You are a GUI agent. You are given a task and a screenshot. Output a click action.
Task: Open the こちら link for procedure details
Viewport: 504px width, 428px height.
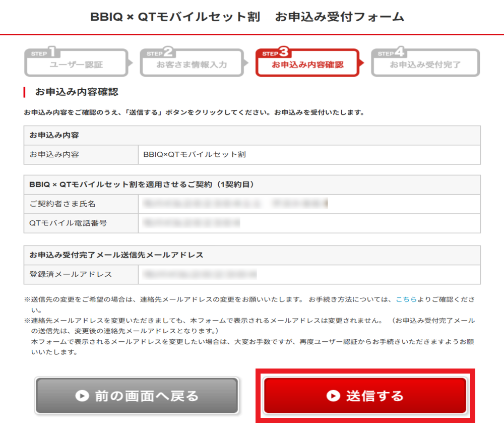[406, 299]
